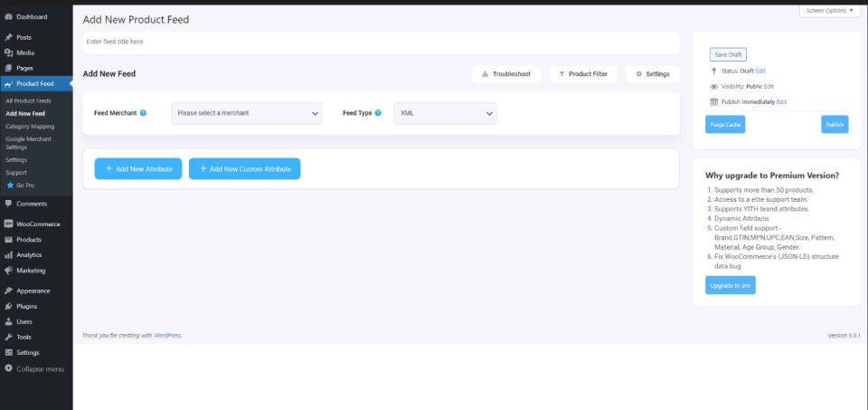Click the blue Publish button
868x410 pixels.
click(834, 125)
